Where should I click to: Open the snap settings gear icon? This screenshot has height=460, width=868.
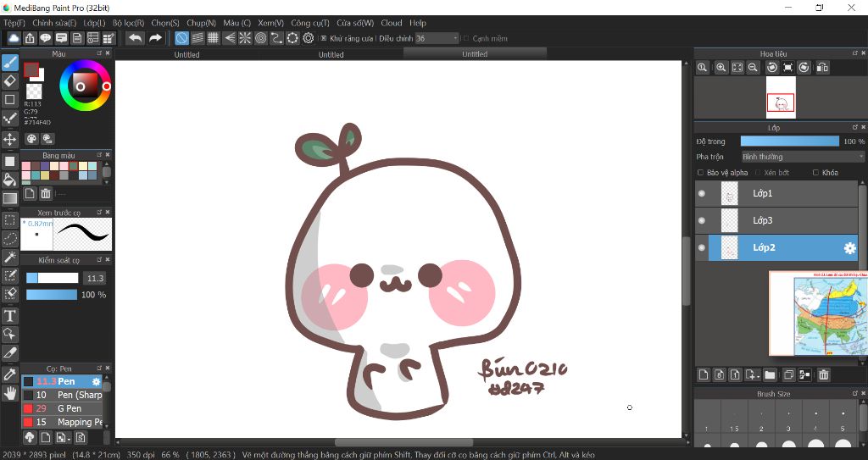[x=309, y=37]
